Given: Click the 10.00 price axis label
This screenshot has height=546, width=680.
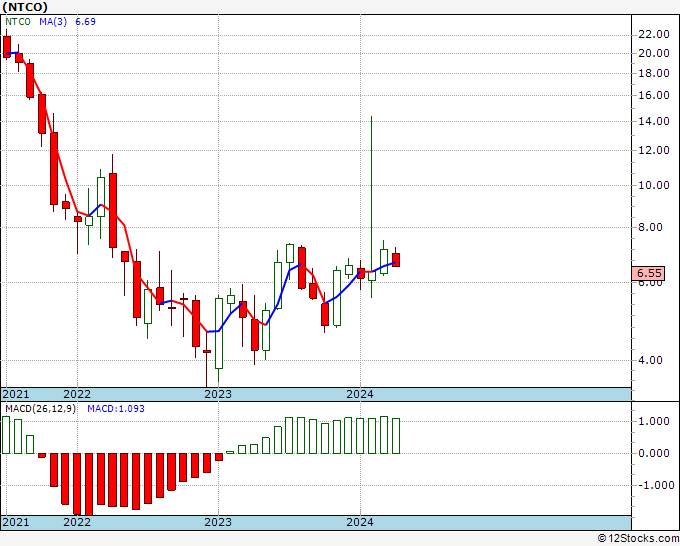Looking at the screenshot, I should pyautogui.click(x=654, y=185).
